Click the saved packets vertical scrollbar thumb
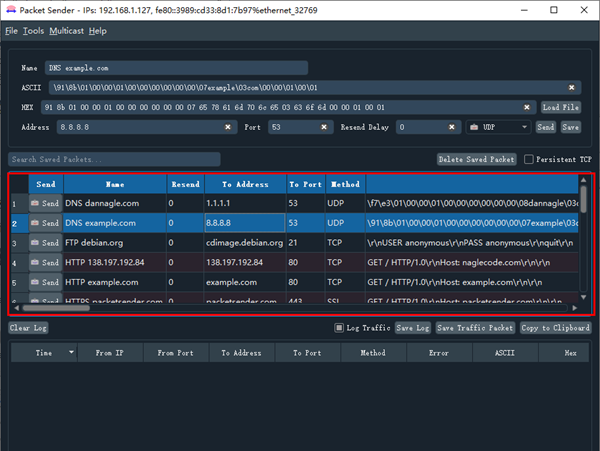The width and height of the screenshot is (600, 451). coord(583,199)
